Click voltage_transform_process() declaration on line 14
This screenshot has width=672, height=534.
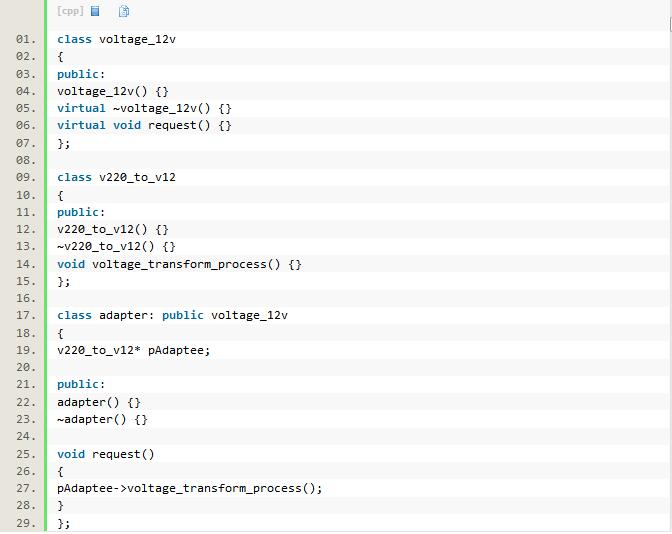click(186, 264)
